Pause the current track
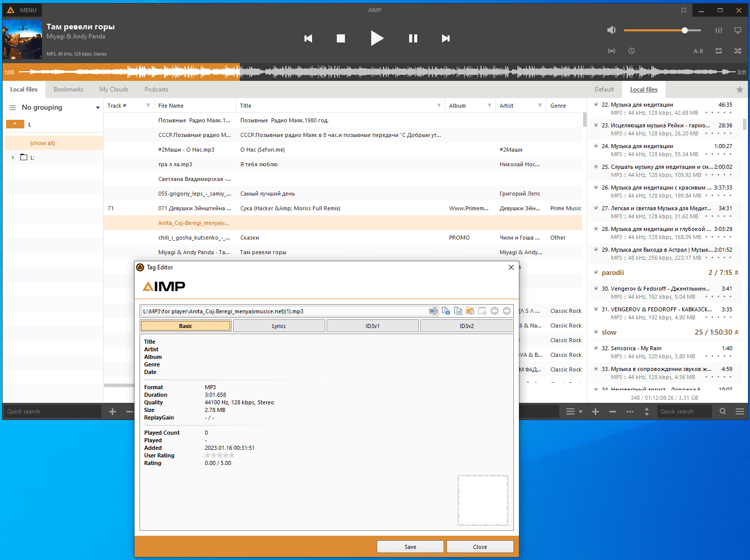This screenshot has height=560, width=750. pos(413,38)
